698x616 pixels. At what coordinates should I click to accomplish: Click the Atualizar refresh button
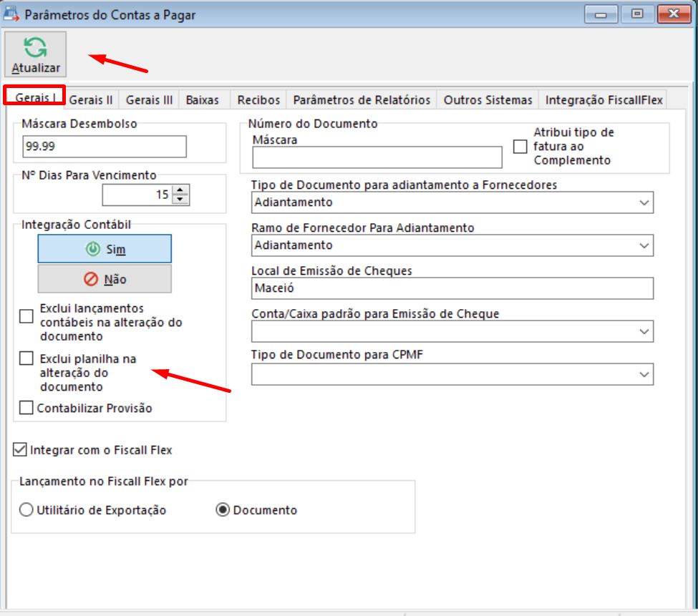tap(36, 54)
